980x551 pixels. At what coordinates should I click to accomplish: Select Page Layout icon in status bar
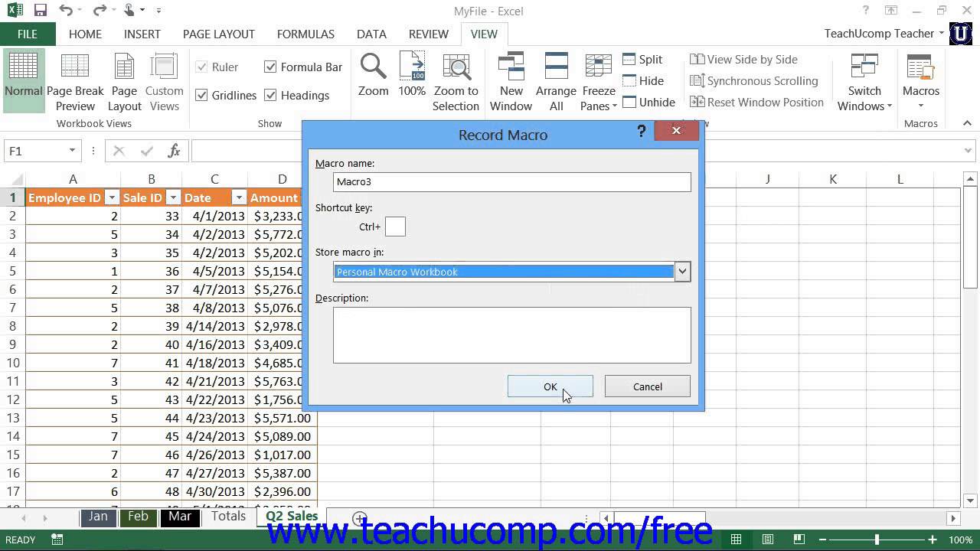click(x=768, y=540)
